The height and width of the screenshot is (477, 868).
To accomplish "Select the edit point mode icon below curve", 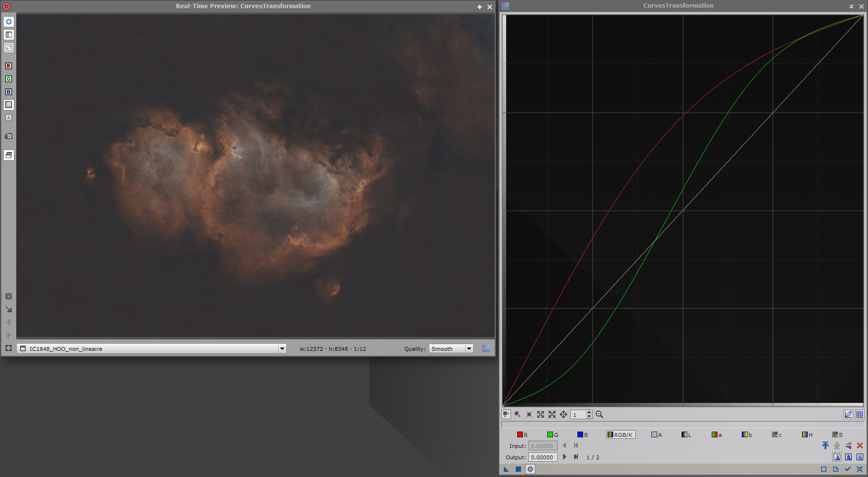I will (x=506, y=414).
